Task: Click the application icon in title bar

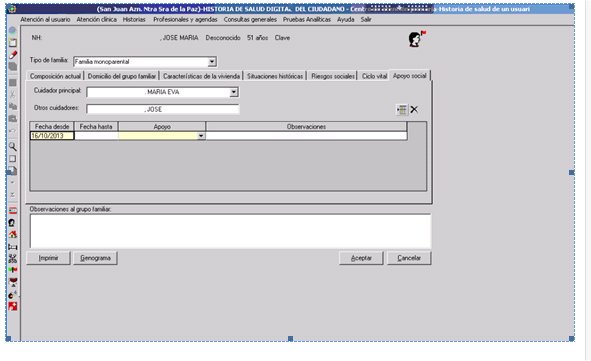Action: pyautogui.click(x=12, y=9)
